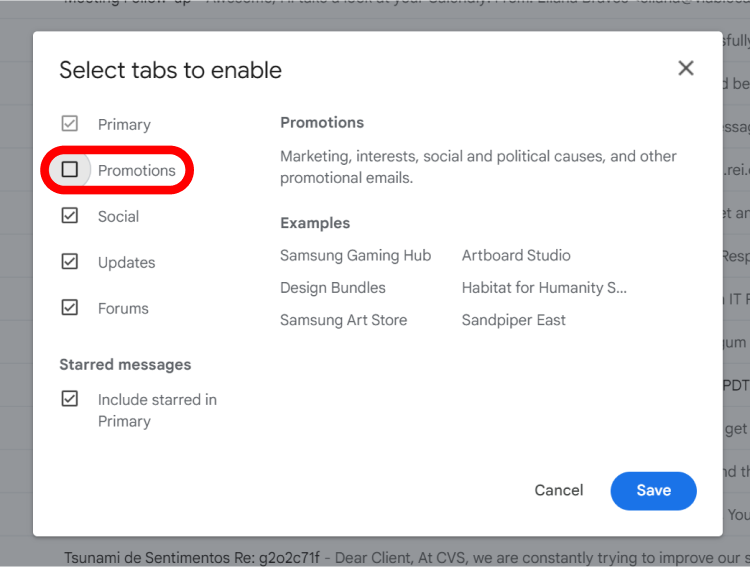Click the Samsung Art Store example
Image resolution: width=750 pixels, height=567 pixels.
[344, 320]
